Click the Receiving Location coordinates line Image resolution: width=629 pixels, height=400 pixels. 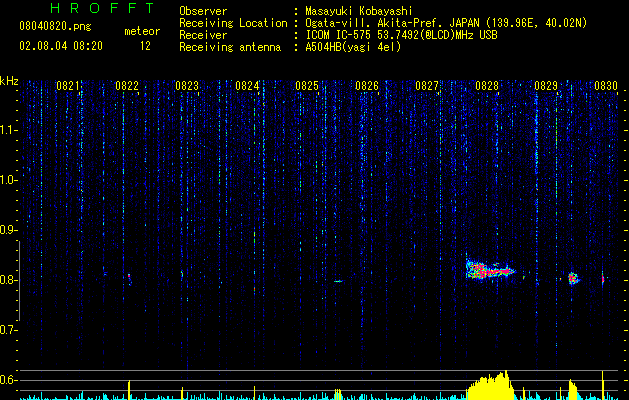pyautogui.click(x=446, y=23)
